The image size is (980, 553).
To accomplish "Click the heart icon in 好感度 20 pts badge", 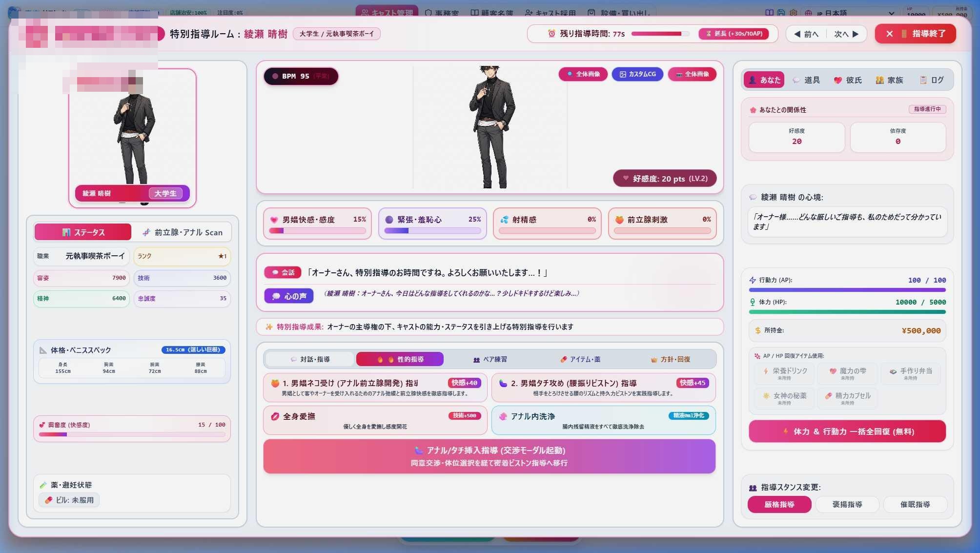I will pos(626,178).
